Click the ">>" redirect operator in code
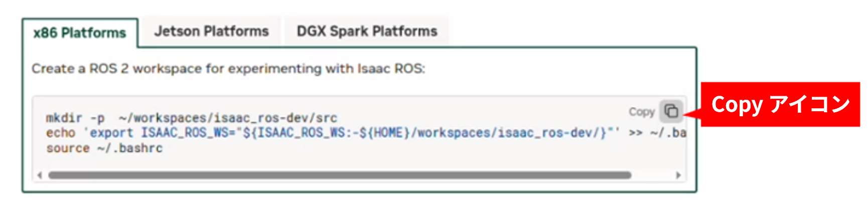The width and height of the screenshot is (868, 204). pyautogui.click(x=636, y=133)
